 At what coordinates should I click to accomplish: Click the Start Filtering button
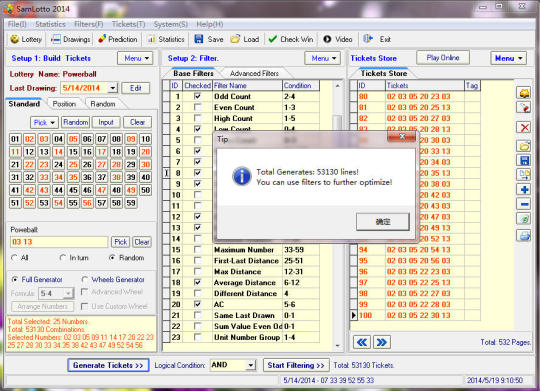[x=296, y=365]
